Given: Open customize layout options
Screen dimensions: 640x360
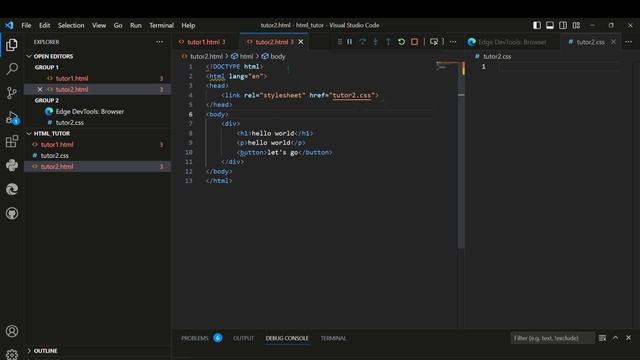Looking at the screenshot, I should 576,25.
